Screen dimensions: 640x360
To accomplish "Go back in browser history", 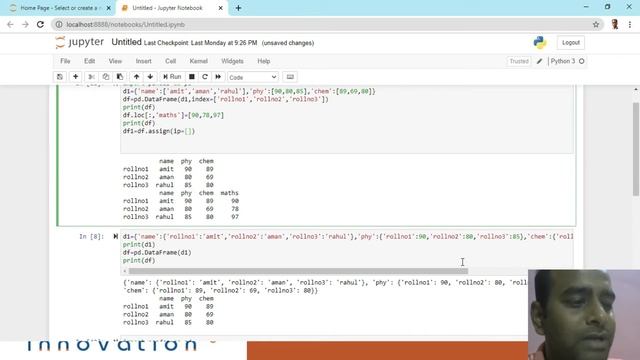I will [x=10, y=24].
